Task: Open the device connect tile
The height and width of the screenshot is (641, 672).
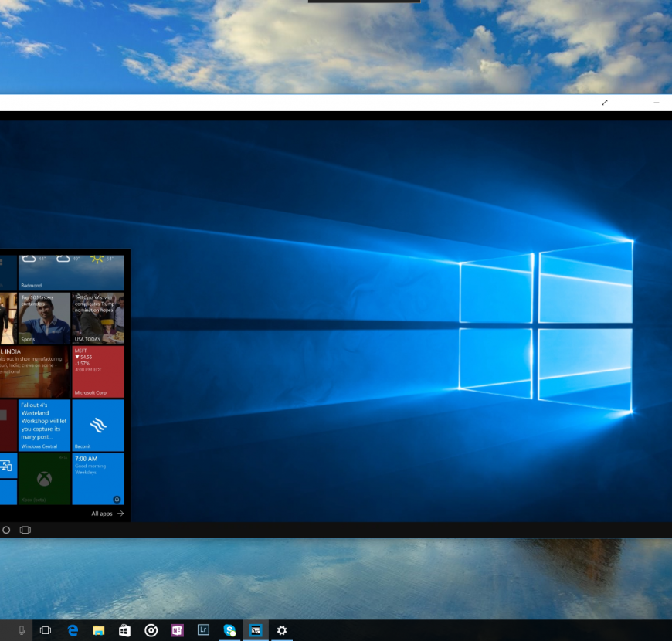Action: (x=8, y=466)
